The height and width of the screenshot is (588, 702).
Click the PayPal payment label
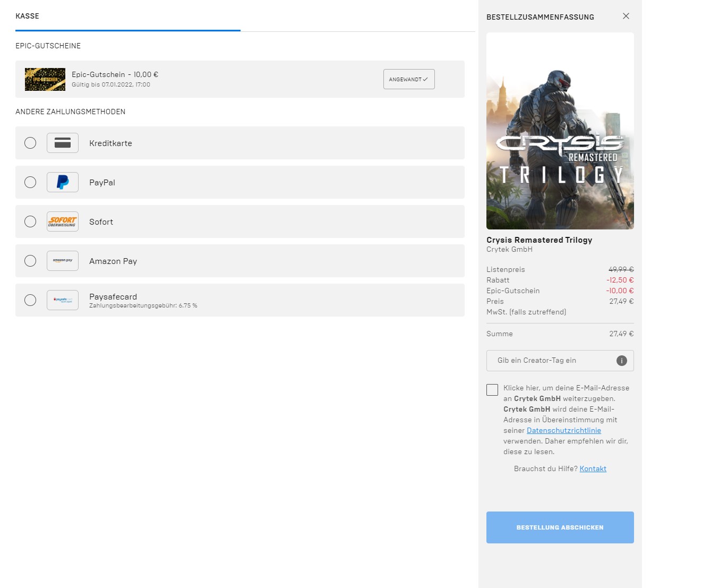click(x=102, y=183)
